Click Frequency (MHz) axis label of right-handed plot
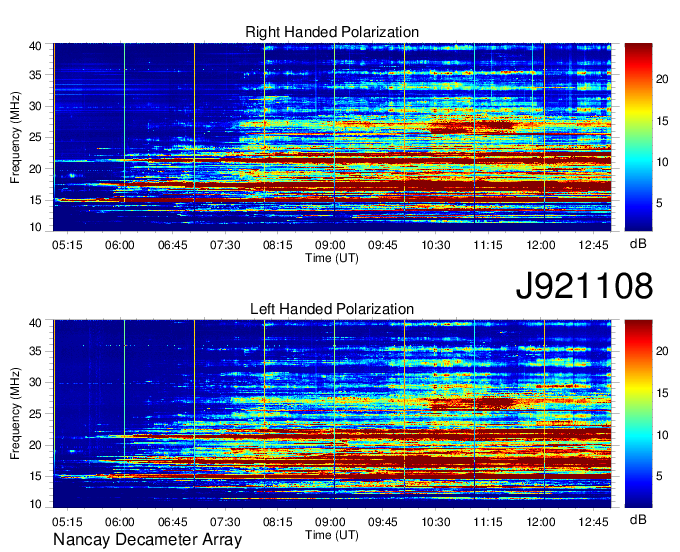Screen dimensions: 680x552 pos(15,137)
